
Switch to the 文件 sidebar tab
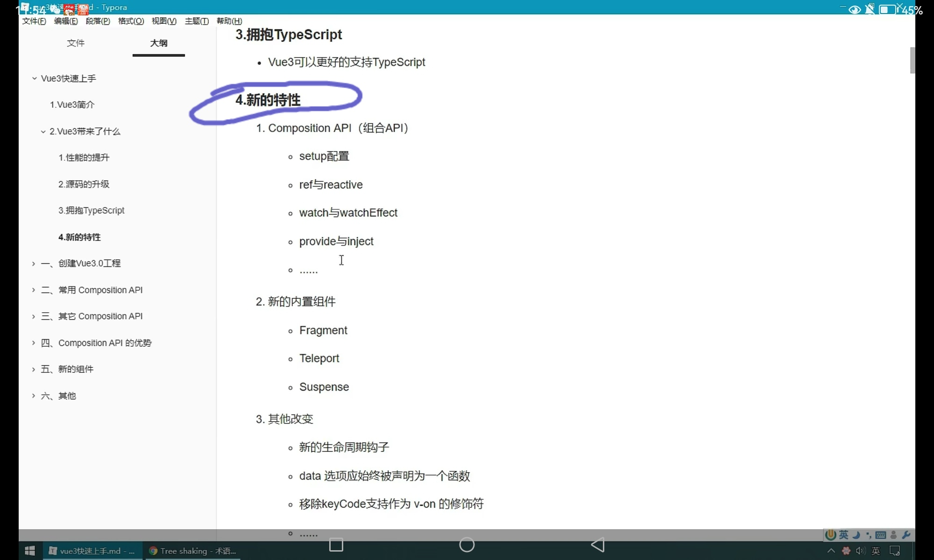[76, 43]
